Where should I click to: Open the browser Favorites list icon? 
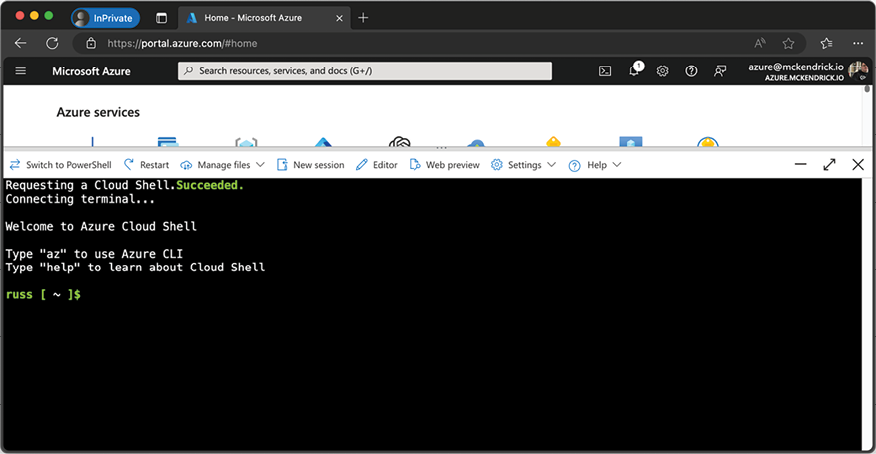point(827,43)
